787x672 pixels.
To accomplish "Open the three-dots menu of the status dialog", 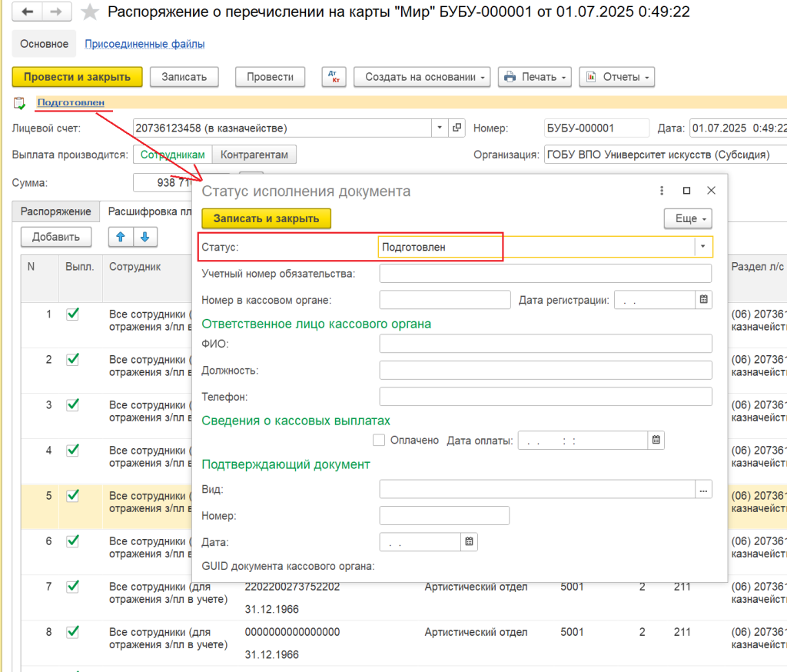I will tap(662, 191).
